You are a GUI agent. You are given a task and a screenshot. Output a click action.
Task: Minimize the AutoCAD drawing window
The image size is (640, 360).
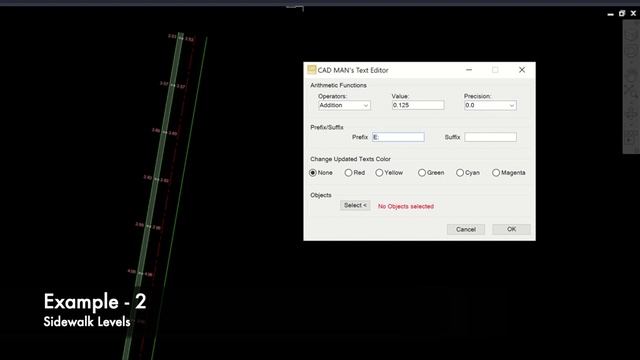[x=611, y=14]
